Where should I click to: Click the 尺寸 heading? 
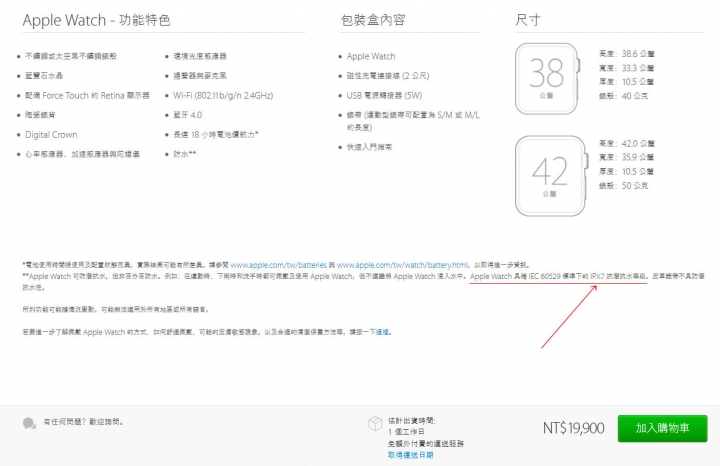(x=528, y=20)
